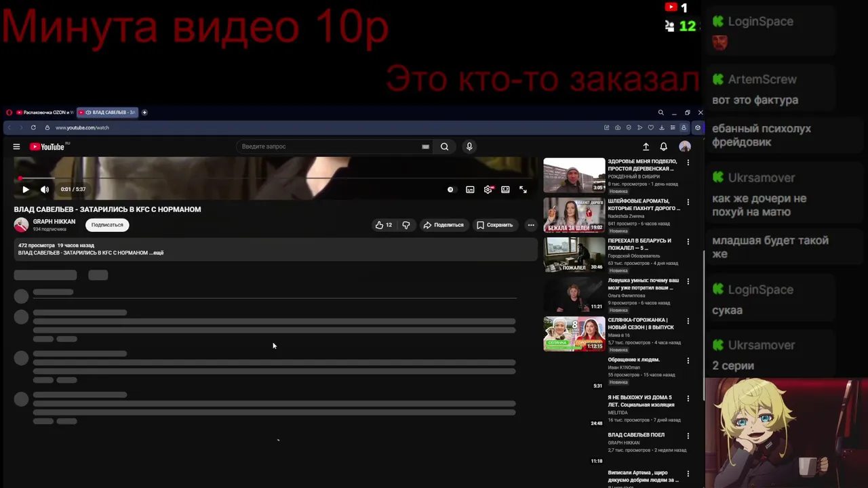Open the YouTube hamburger guide menu
This screenshot has width=868, height=488.
(x=16, y=146)
